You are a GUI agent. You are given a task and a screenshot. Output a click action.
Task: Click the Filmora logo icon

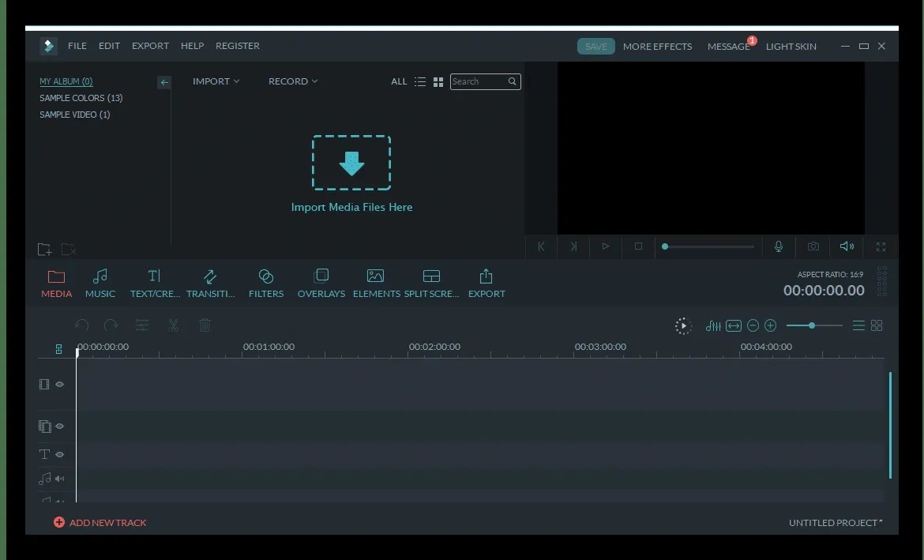[48, 46]
